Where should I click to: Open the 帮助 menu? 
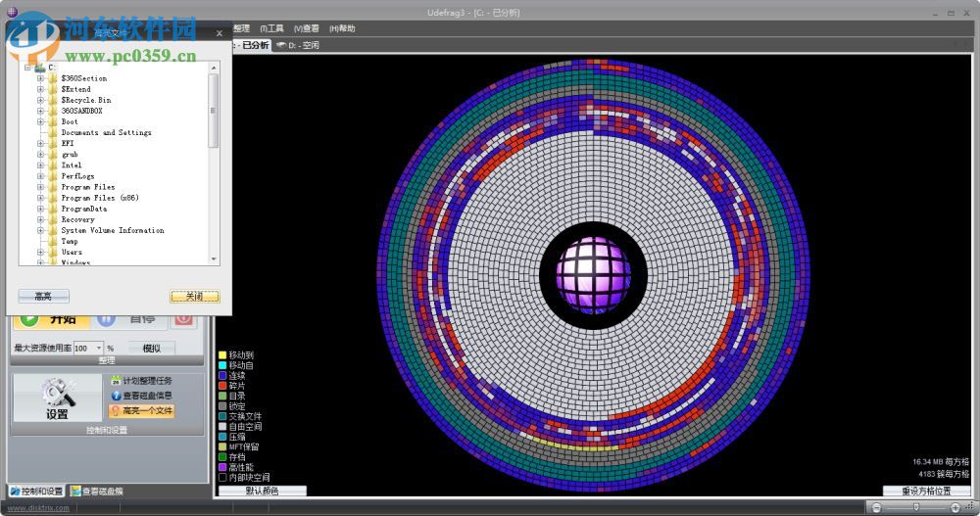(342, 28)
